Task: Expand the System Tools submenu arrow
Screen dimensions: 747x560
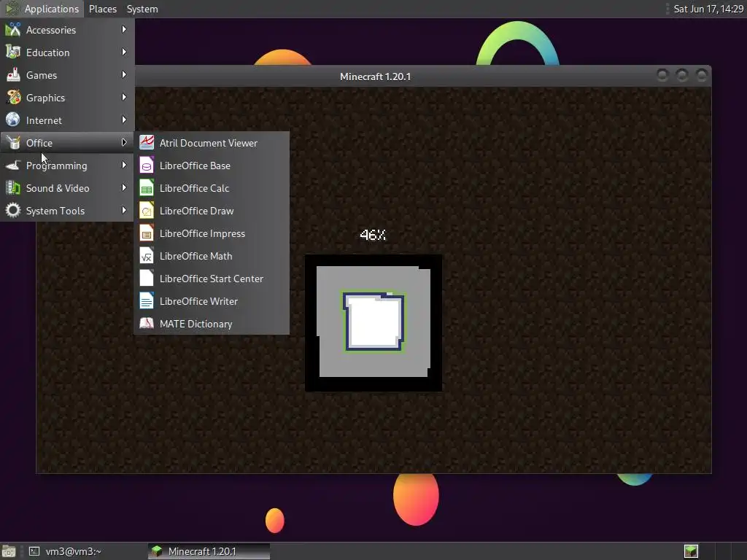Action: pos(124,211)
